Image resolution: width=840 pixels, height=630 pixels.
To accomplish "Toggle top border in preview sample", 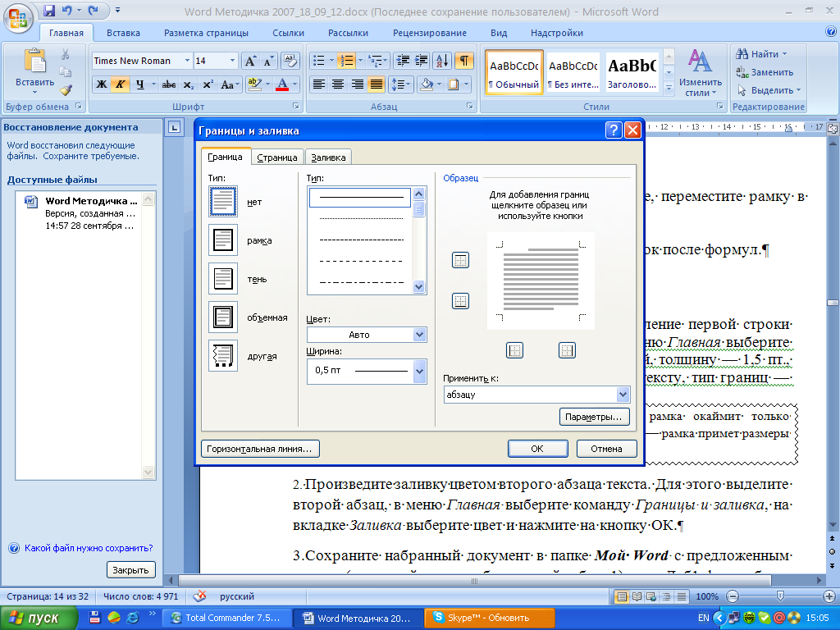I will tap(460, 260).
